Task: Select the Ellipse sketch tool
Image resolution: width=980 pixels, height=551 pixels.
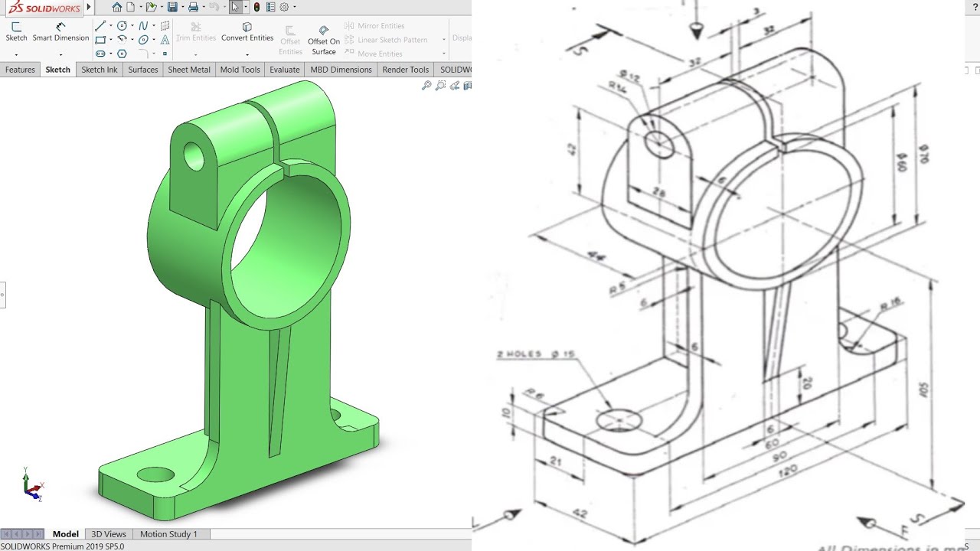Action: pyautogui.click(x=143, y=40)
